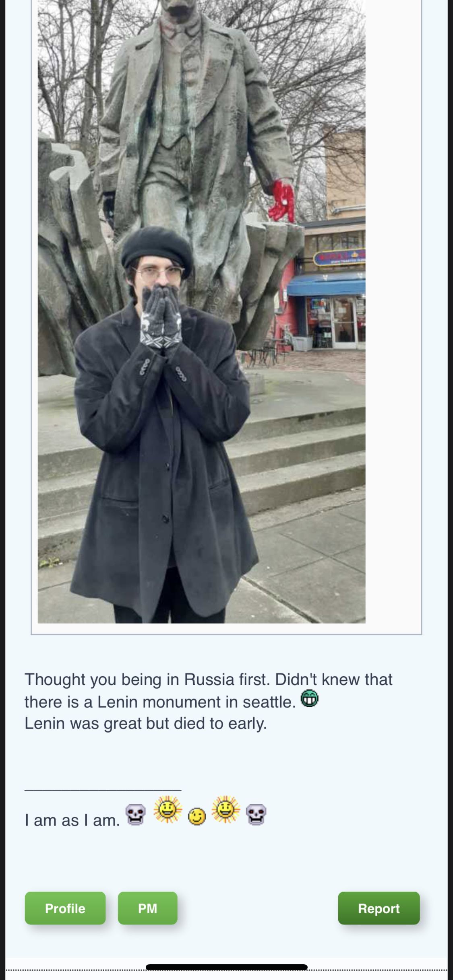
Task: Tap the statue's red painted hand
Action: click(282, 201)
